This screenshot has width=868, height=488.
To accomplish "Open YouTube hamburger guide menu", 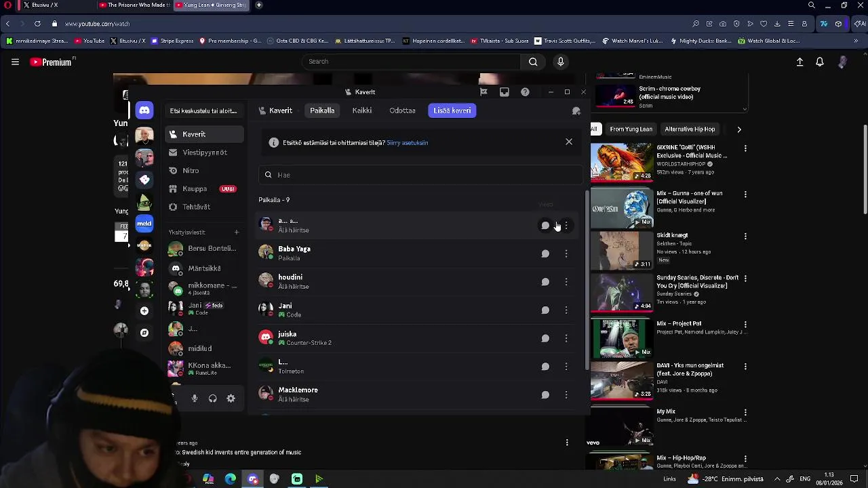I will [x=15, y=62].
